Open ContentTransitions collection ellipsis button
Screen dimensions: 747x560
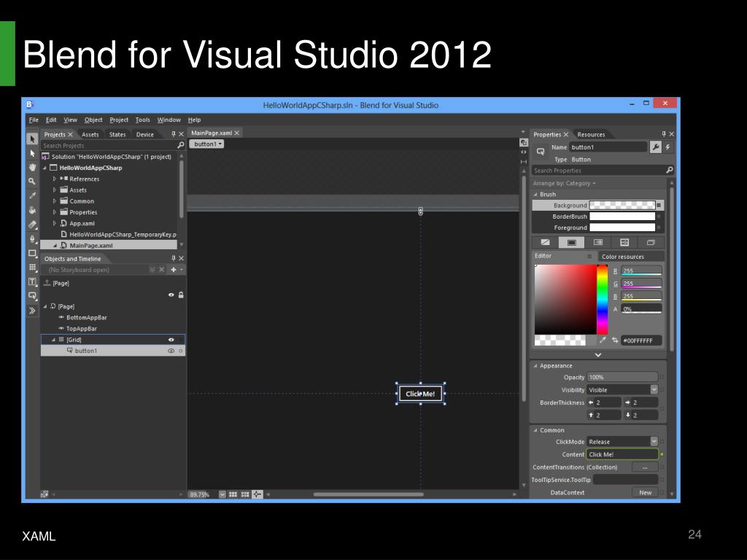(645, 467)
